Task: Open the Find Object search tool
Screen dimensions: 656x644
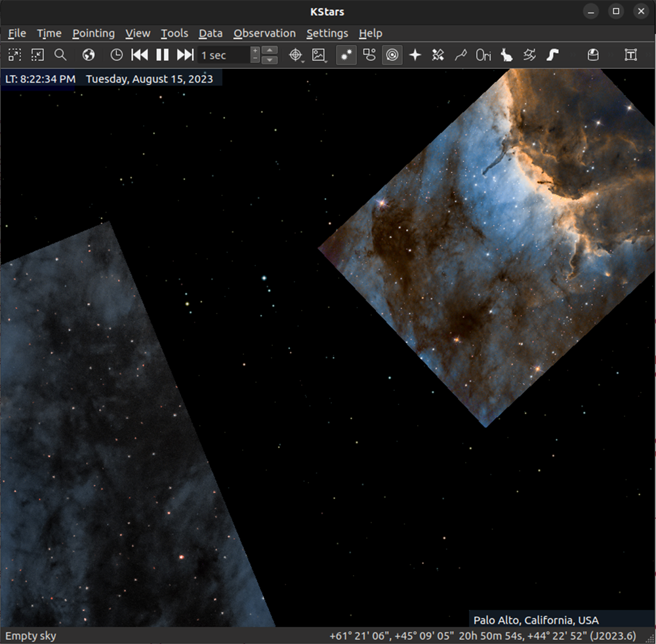Action: 60,55
